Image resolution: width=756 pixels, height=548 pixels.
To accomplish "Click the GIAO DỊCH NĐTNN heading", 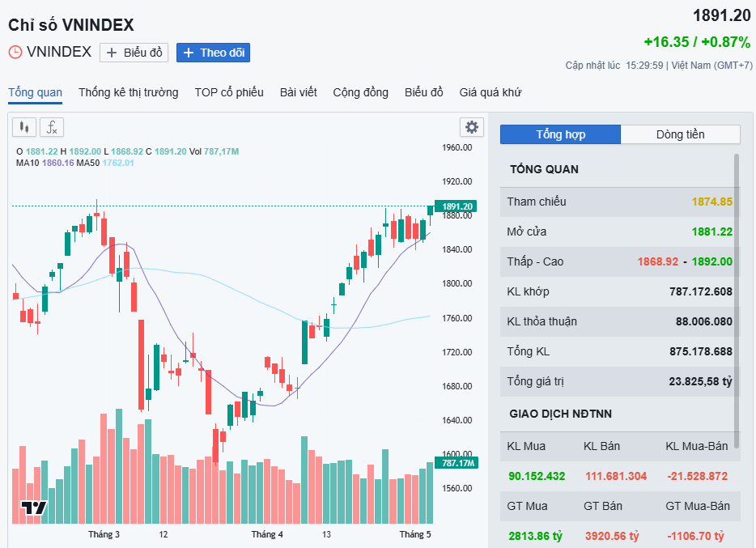I will [560, 414].
